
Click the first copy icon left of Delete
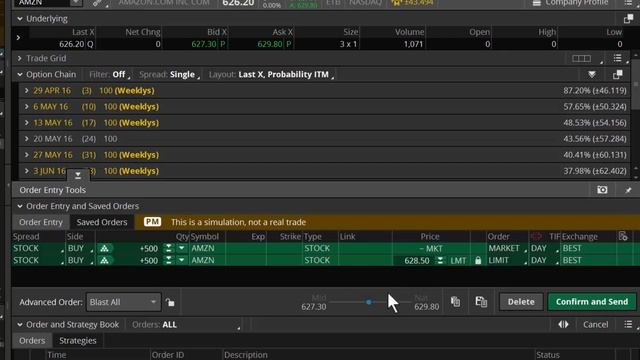(456, 302)
